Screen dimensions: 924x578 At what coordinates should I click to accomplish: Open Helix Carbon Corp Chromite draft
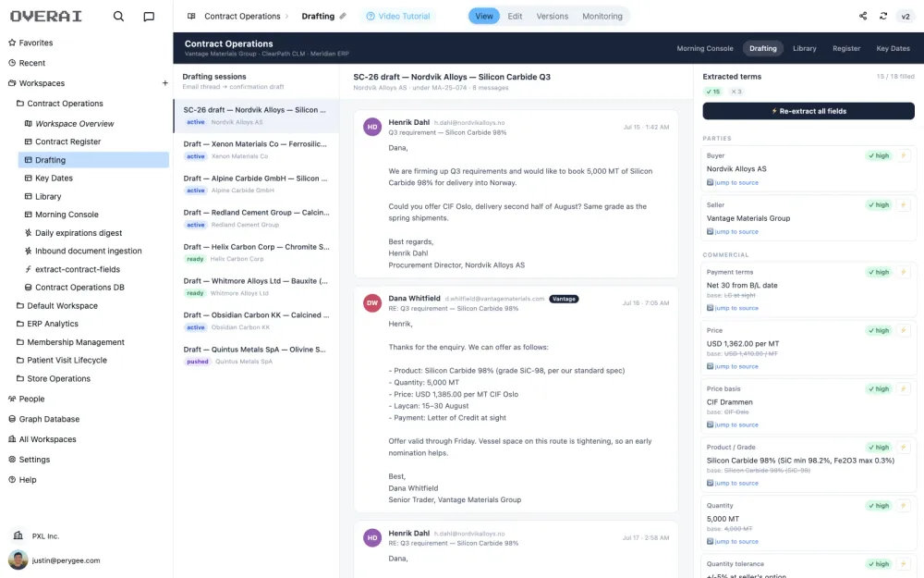tap(256, 252)
